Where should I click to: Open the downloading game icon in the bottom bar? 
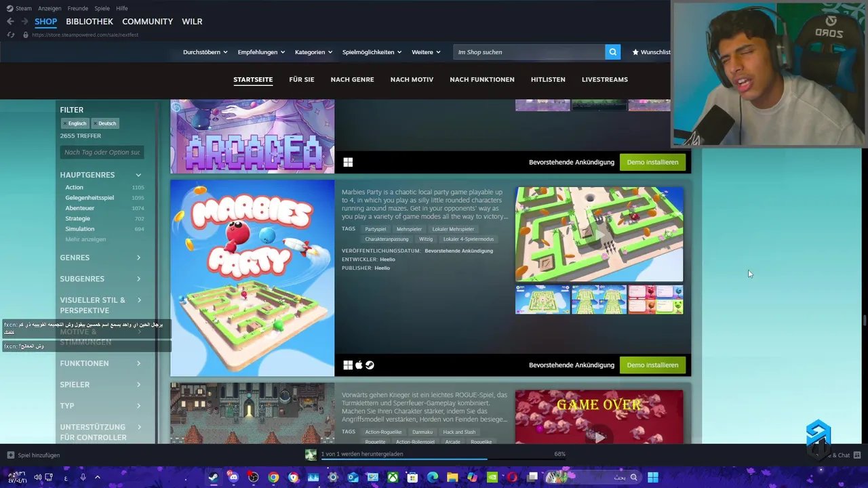pyautogui.click(x=311, y=455)
